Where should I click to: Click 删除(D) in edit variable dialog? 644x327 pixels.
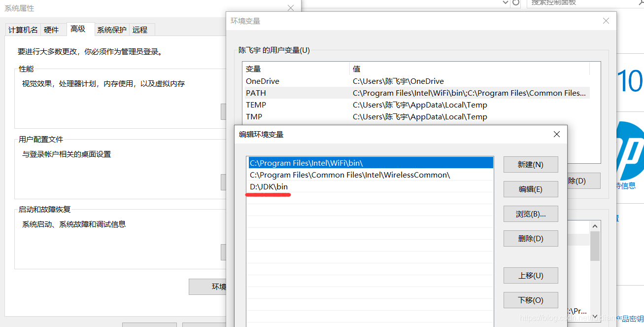[531, 239]
